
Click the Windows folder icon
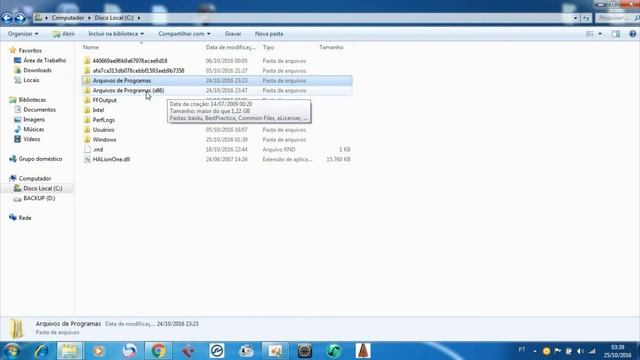[x=87, y=139]
